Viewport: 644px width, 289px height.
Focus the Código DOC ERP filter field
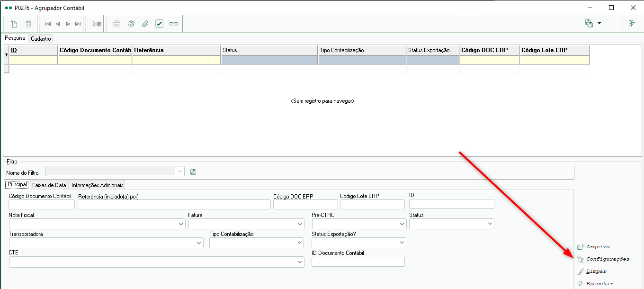point(306,204)
